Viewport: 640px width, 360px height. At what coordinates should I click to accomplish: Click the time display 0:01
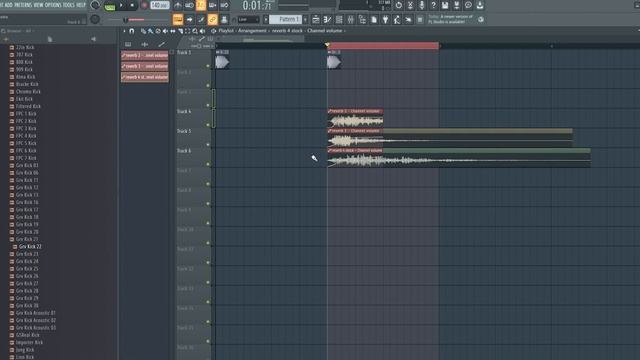click(257, 6)
